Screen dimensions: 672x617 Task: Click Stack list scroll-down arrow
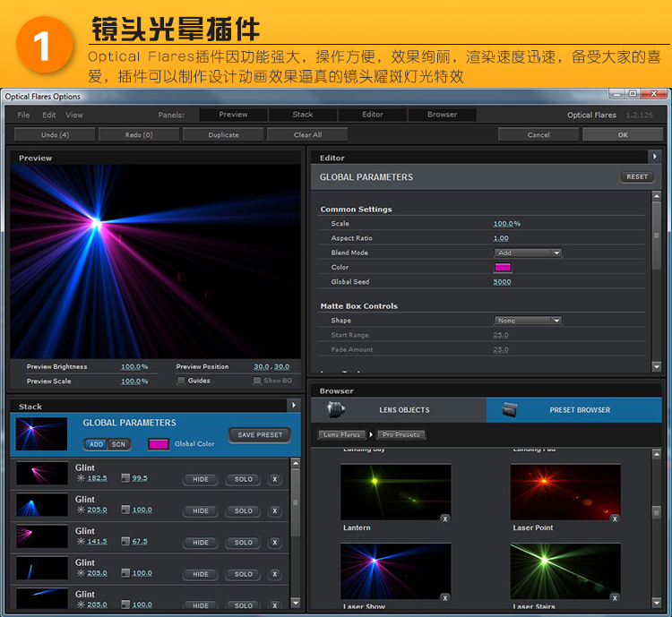tap(296, 603)
